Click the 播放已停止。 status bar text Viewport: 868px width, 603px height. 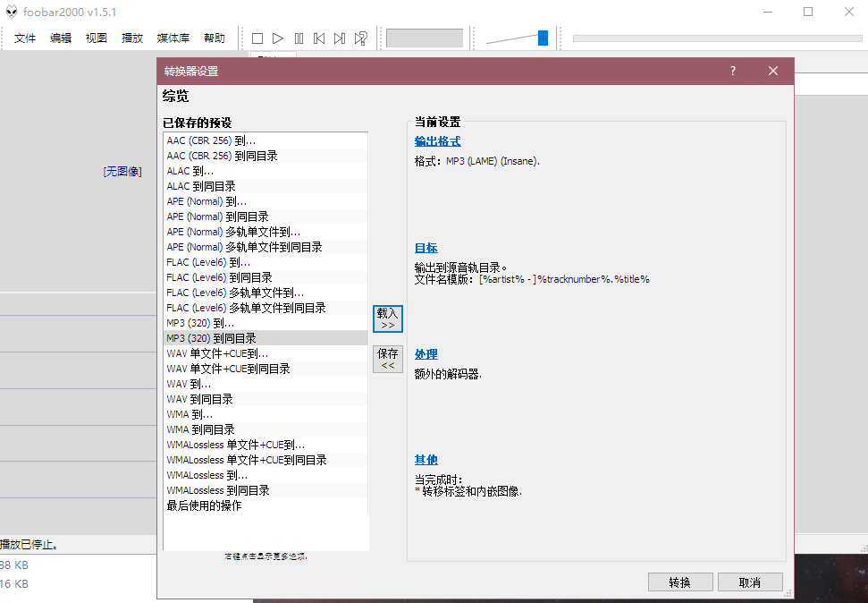tap(29, 545)
